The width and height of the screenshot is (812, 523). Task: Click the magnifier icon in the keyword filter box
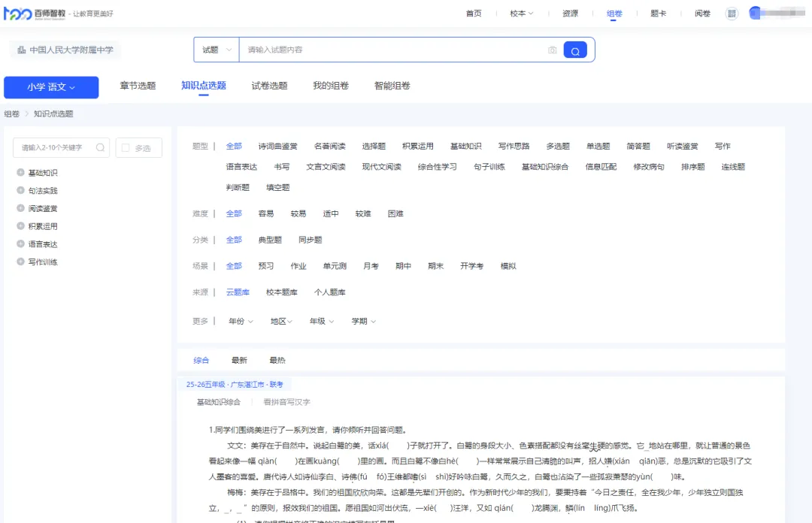[100, 147]
